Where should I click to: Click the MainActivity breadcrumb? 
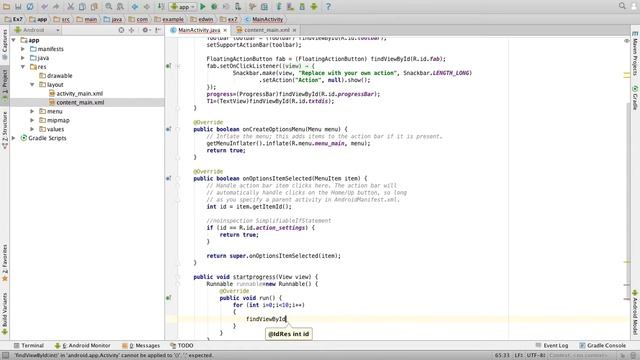click(264, 19)
